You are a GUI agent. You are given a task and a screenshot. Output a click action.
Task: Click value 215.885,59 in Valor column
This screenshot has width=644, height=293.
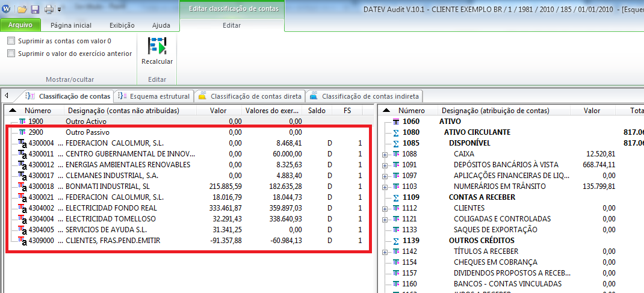coord(226,187)
